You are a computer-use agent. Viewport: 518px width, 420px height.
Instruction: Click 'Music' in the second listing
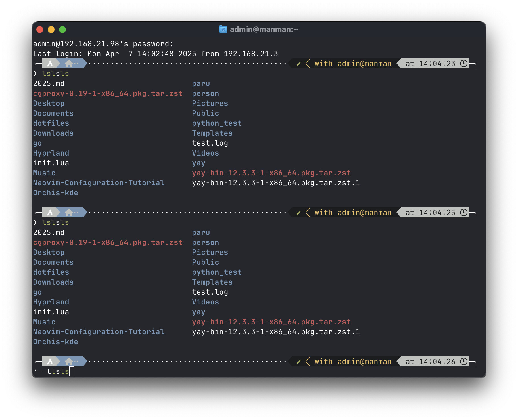pyautogui.click(x=44, y=322)
